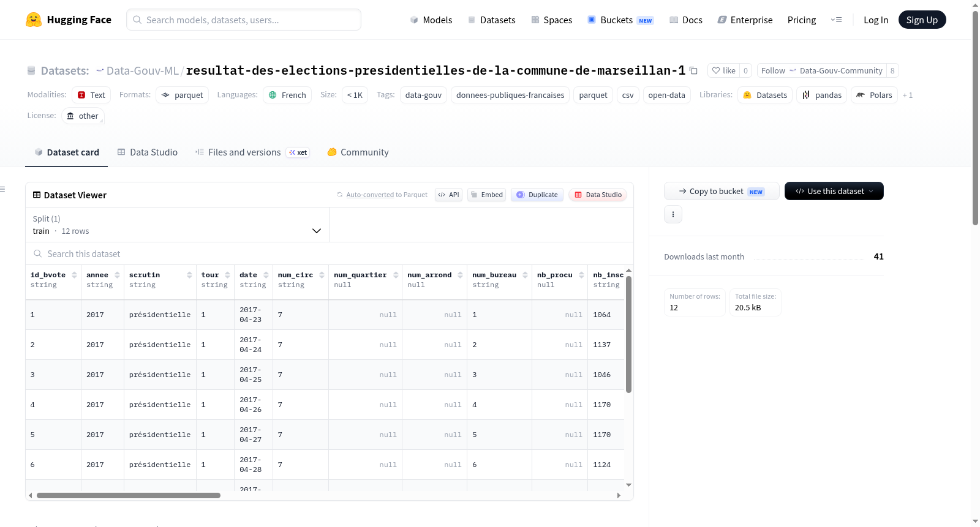Click the API button in Dataset Viewer
This screenshot has height=527, width=980.
click(x=448, y=195)
